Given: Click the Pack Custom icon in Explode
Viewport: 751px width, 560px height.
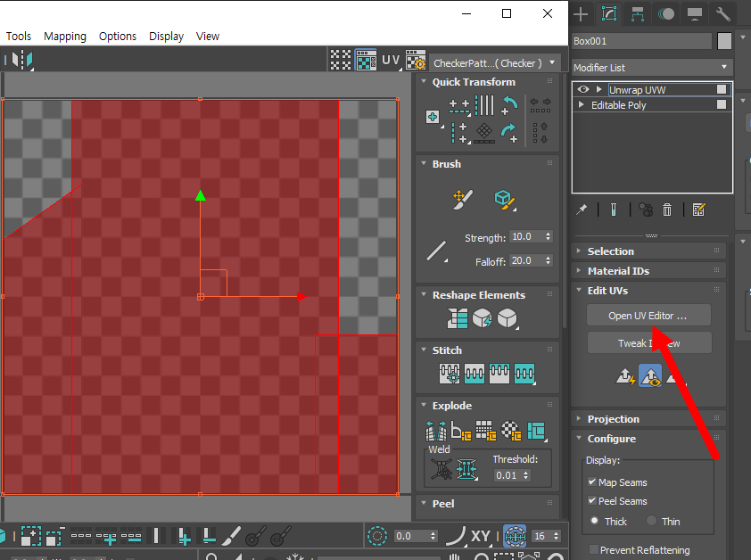Looking at the screenshot, I should click(x=536, y=431).
